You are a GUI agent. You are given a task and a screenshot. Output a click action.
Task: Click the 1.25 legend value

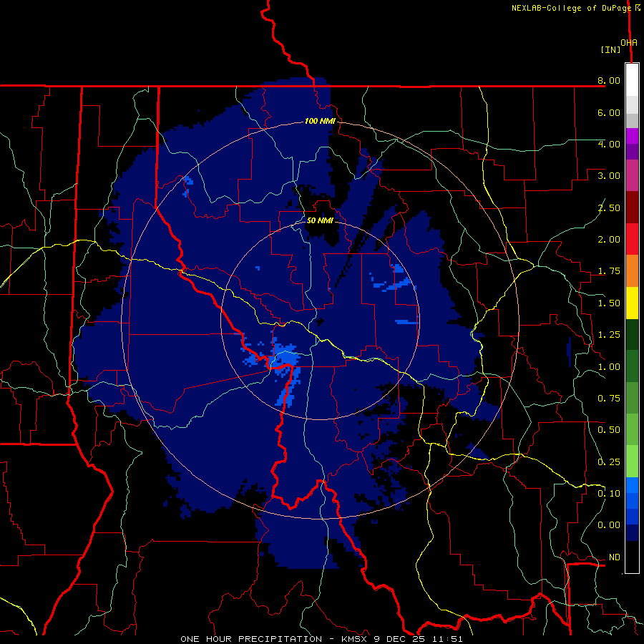pyautogui.click(x=609, y=335)
